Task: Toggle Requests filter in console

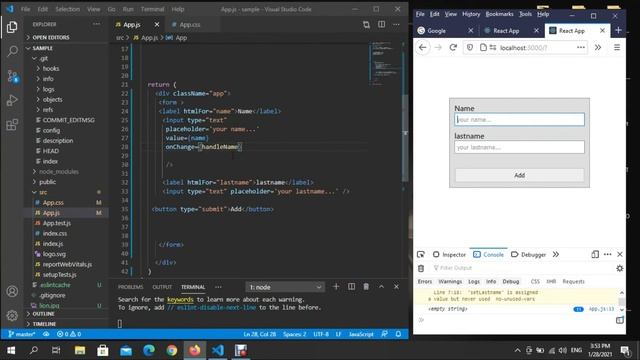Action: coord(573,282)
